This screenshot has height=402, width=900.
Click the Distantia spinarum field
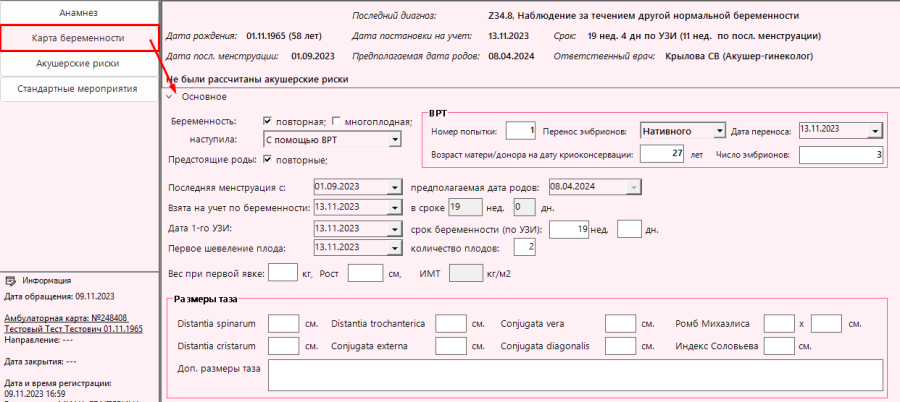(284, 323)
